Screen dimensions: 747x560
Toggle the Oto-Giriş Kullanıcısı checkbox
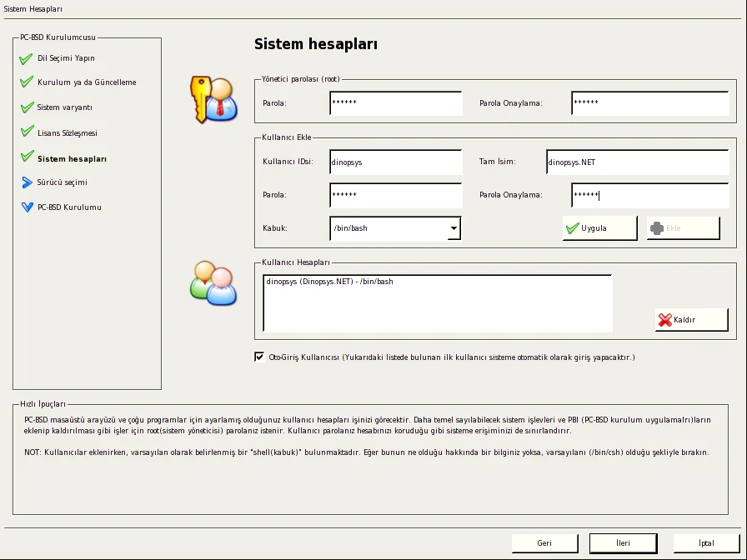[x=259, y=357]
